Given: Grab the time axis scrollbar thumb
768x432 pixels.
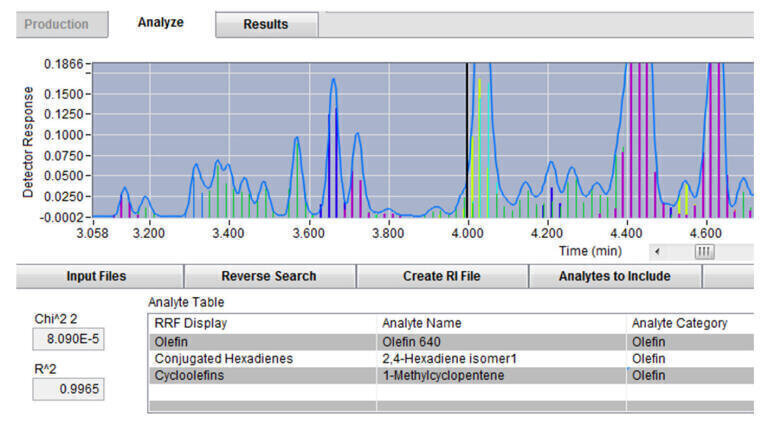Looking at the screenshot, I should point(704,252).
